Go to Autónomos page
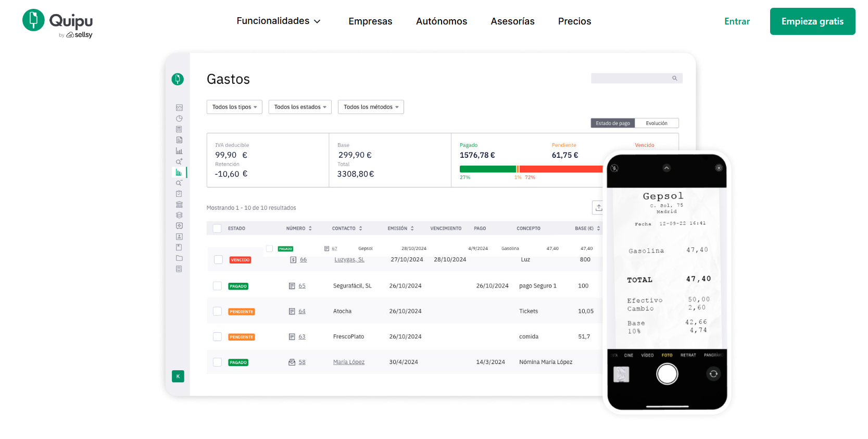Viewport: 868px width, 439px height. [442, 21]
